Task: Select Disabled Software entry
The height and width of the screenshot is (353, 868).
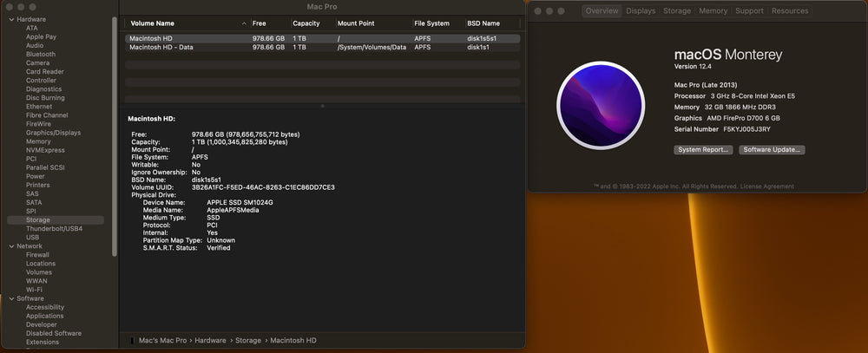Action: pyautogui.click(x=54, y=334)
